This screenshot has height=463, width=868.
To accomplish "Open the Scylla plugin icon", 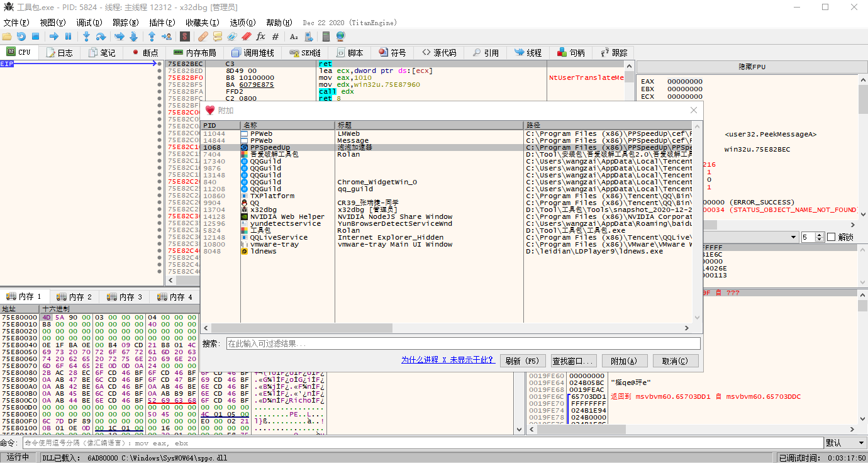I will click(184, 36).
